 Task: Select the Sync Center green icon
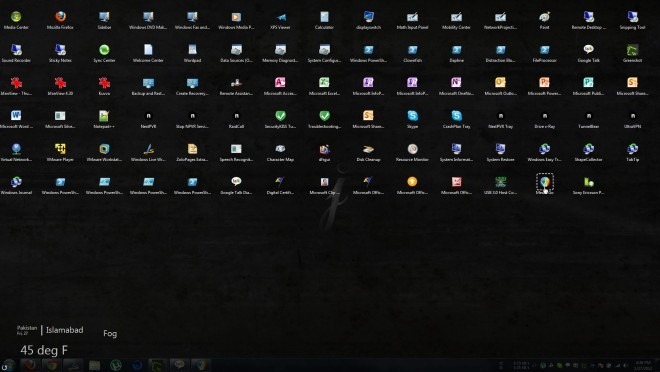104,53
